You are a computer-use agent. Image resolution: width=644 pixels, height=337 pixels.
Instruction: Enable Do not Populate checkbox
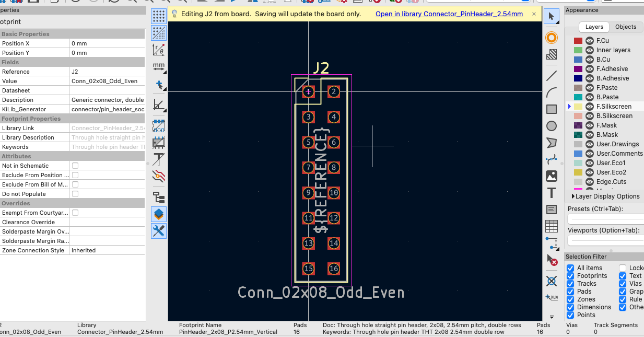75,194
